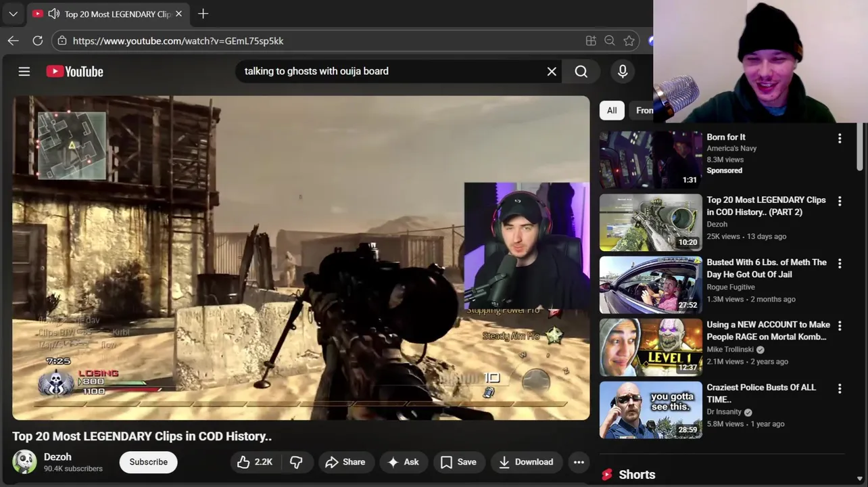868x487 pixels.
Task: Open Busted With 6 Lbs. of Meth thumbnail
Action: tap(651, 285)
